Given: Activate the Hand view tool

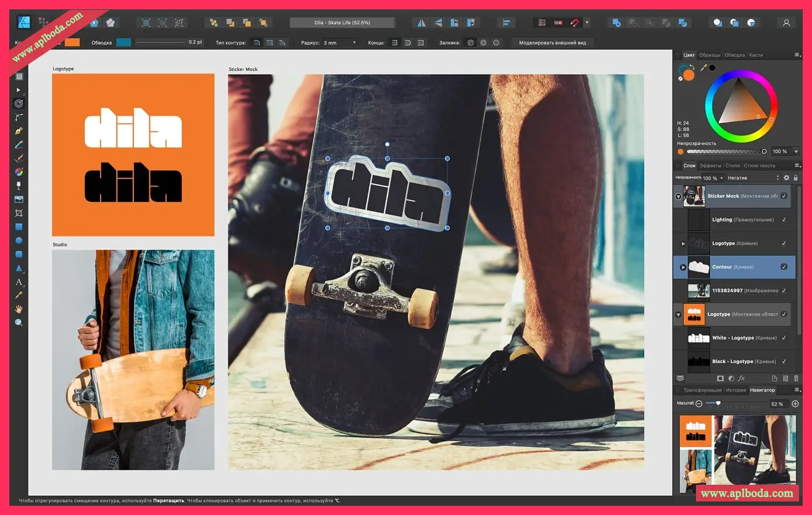Looking at the screenshot, I should pyautogui.click(x=19, y=309).
